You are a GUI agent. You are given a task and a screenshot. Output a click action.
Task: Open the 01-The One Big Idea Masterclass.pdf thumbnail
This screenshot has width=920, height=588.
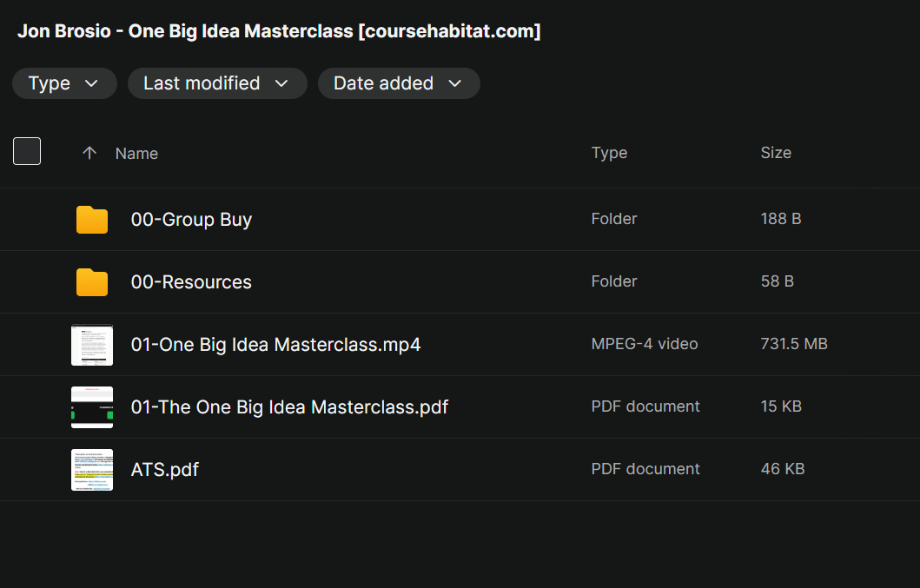click(x=92, y=407)
